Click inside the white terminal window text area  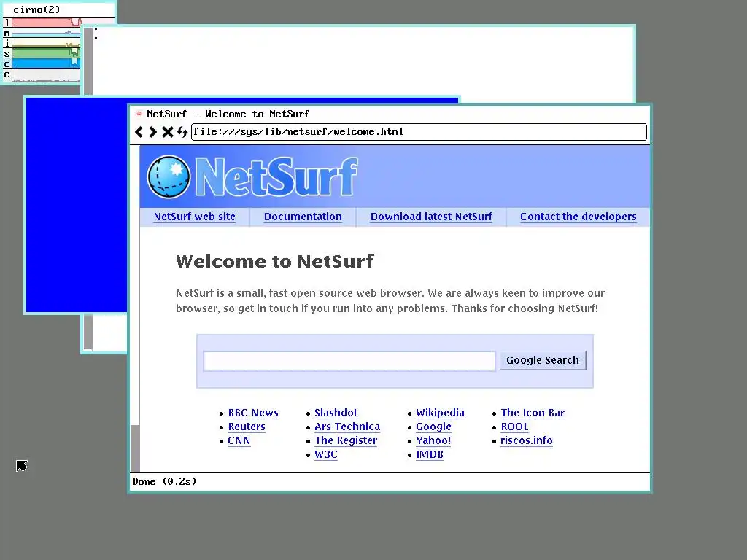(x=362, y=62)
